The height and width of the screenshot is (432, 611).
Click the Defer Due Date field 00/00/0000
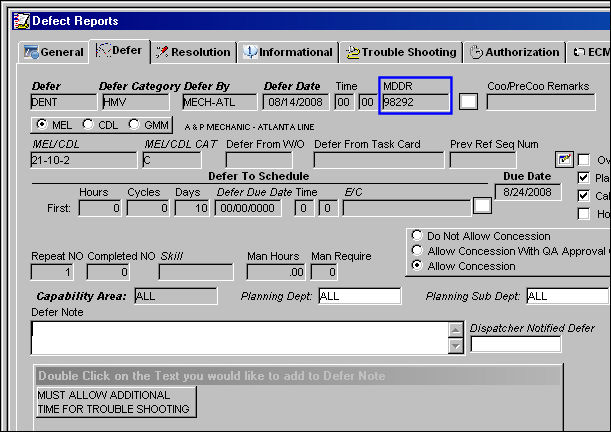click(x=248, y=208)
